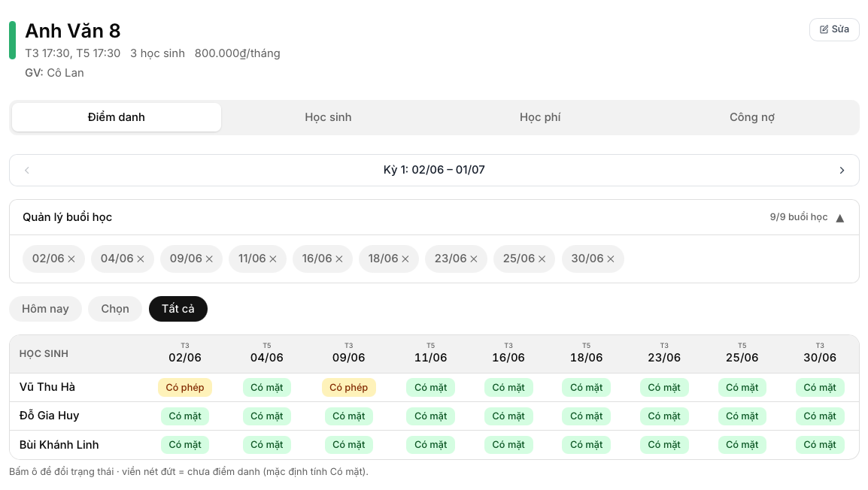Click the 02/06 column header
The height and width of the screenshot is (490, 868).
tap(185, 353)
